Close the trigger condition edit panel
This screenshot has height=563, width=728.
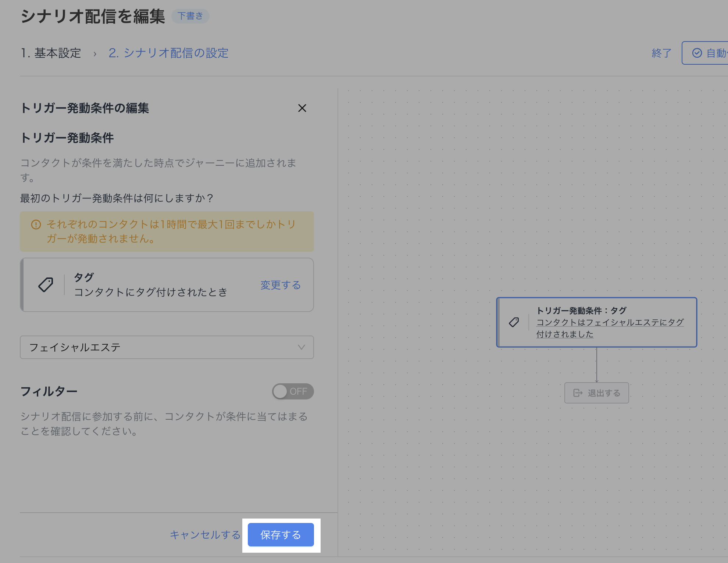click(302, 108)
